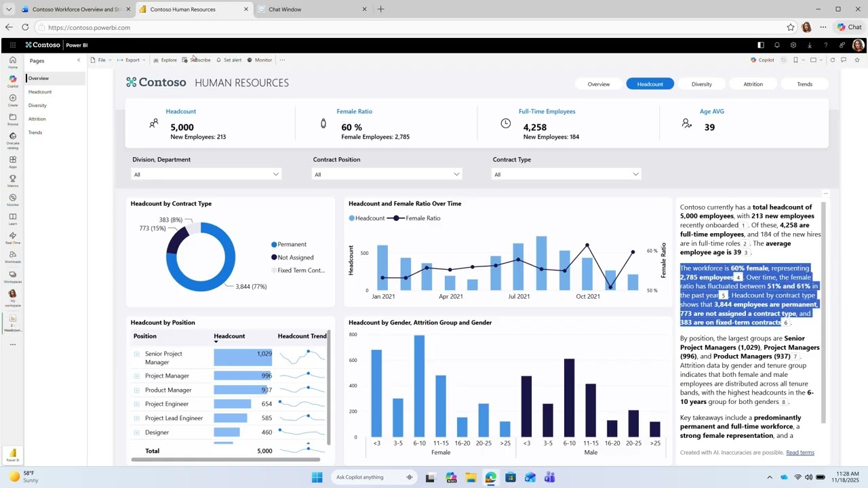
Task: Click the Real-Time hub icon
Action: tap(12, 237)
